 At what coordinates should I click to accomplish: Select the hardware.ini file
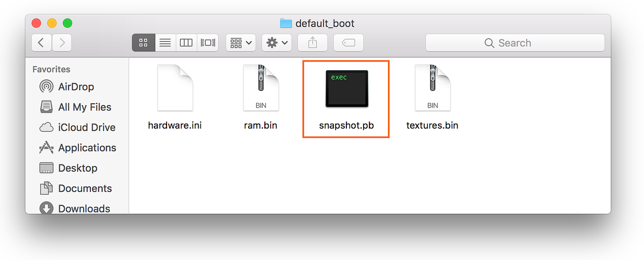click(x=175, y=88)
